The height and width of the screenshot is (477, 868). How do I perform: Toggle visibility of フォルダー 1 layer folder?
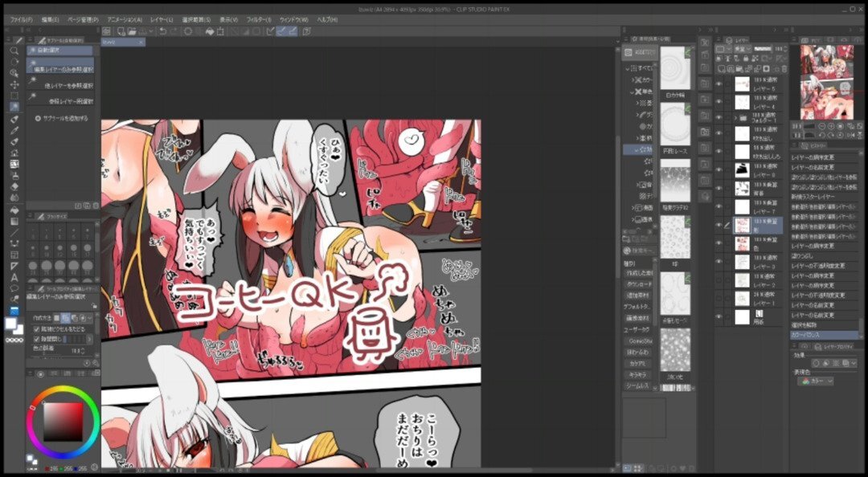point(719,118)
